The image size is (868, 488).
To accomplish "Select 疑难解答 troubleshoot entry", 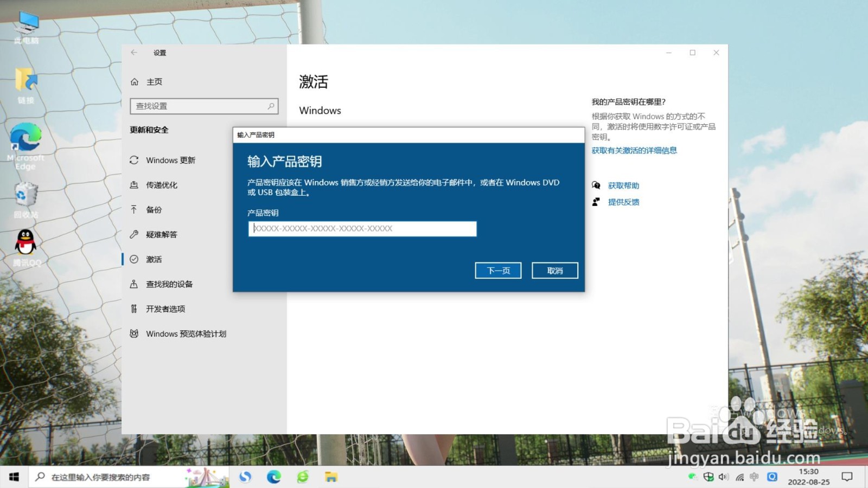I will click(154, 235).
